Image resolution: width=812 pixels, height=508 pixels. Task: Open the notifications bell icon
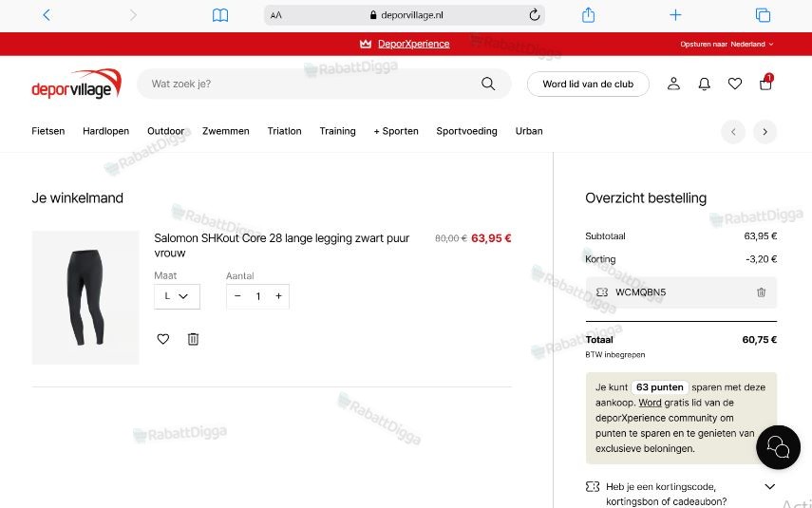coord(705,84)
